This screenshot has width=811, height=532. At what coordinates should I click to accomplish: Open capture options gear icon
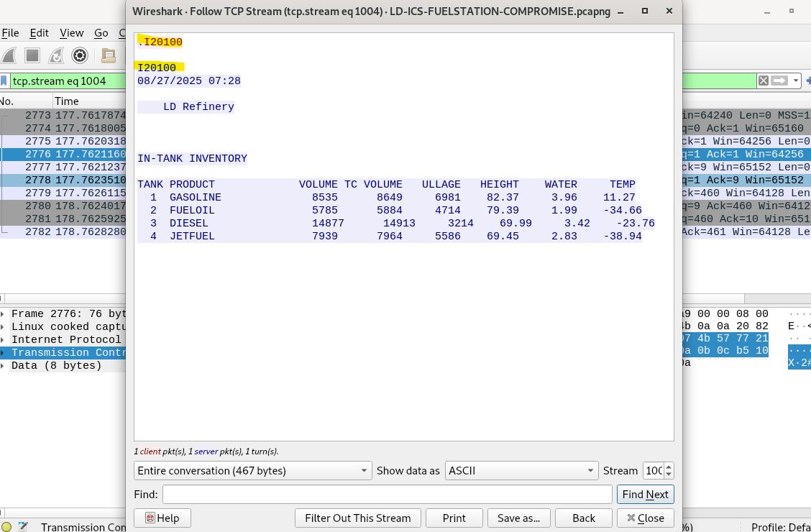[80, 55]
